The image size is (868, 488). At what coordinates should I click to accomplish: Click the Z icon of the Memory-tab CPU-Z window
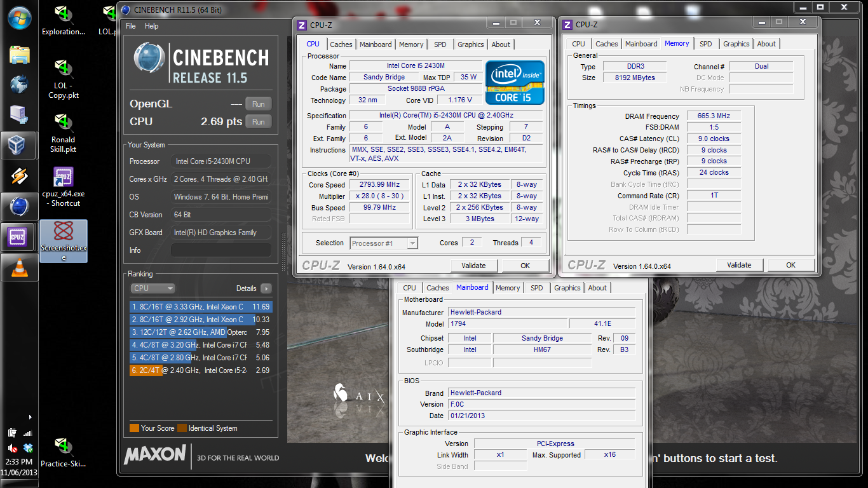click(x=568, y=25)
